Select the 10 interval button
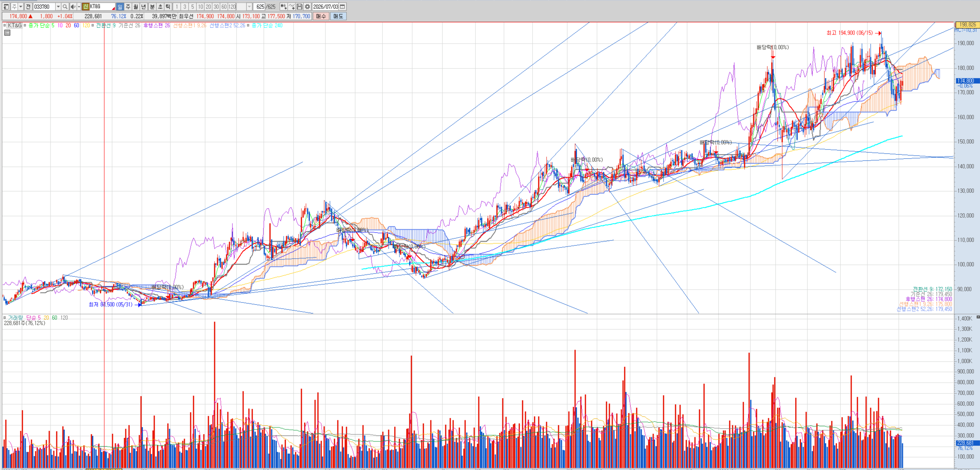The width and height of the screenshot is (980, 470). click(200, 6)
